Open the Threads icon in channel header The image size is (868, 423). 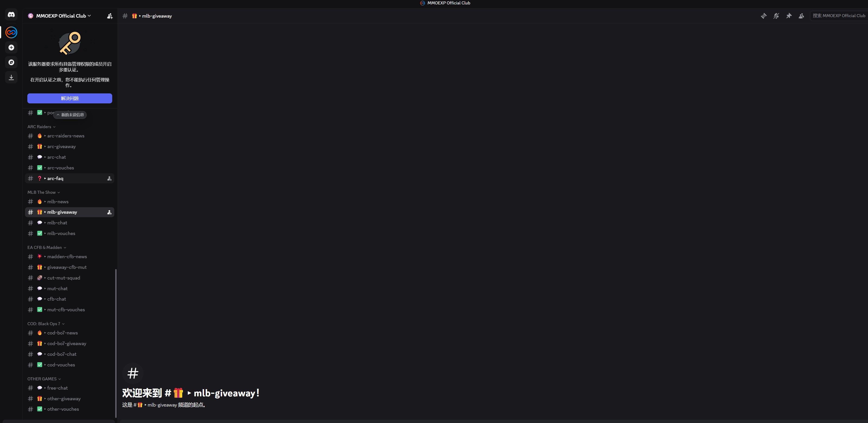pos(763,16)
